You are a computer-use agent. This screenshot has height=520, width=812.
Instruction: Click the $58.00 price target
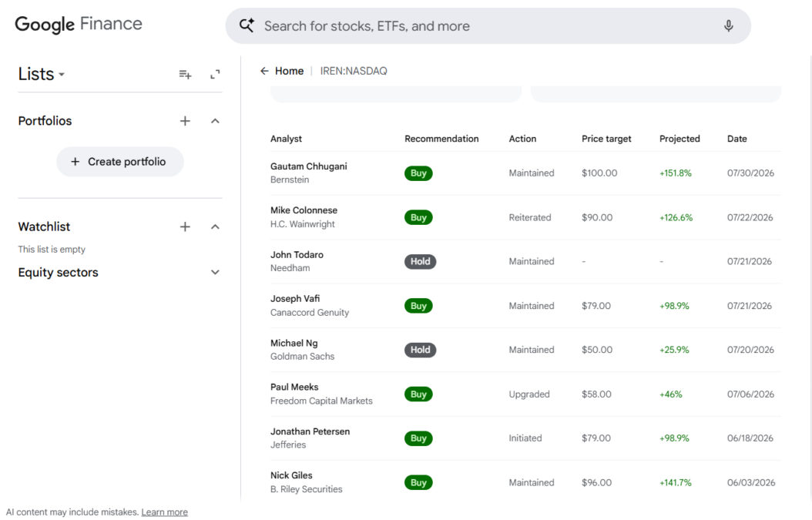596,394
